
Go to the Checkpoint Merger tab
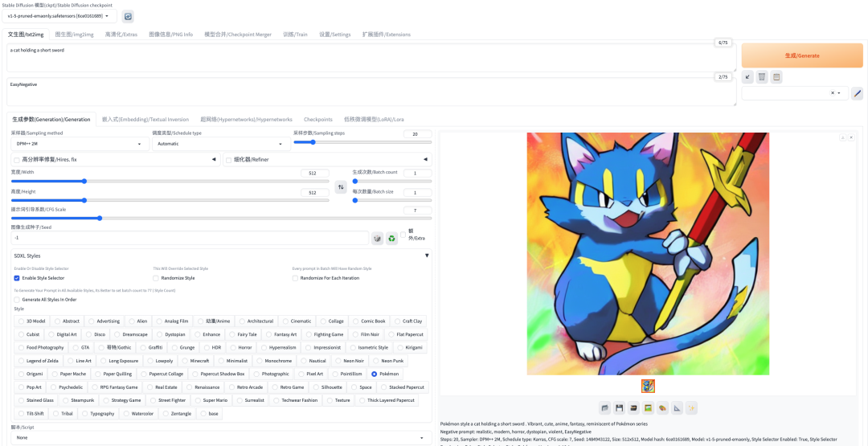point(238,35)
